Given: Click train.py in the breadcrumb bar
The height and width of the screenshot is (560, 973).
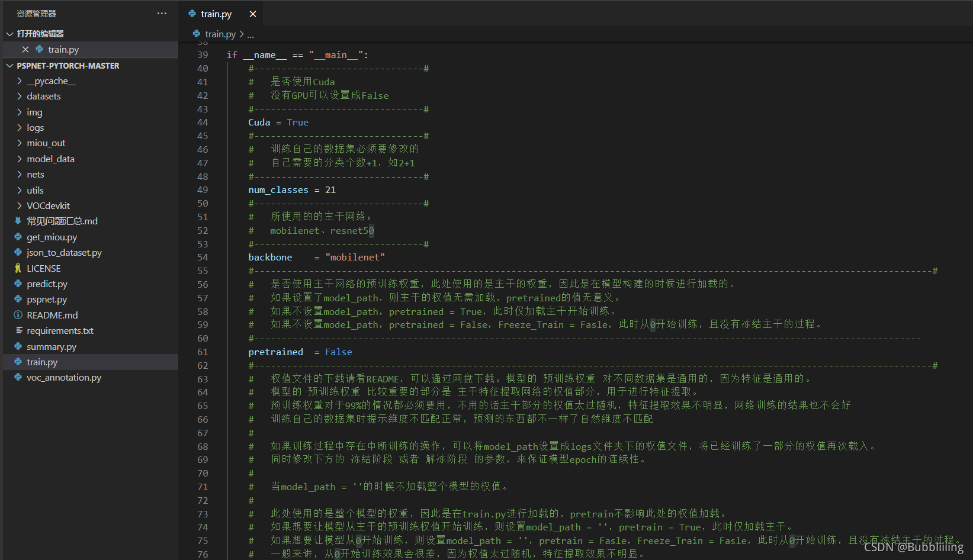Looking at the screenshot, I should click(220, 34).
